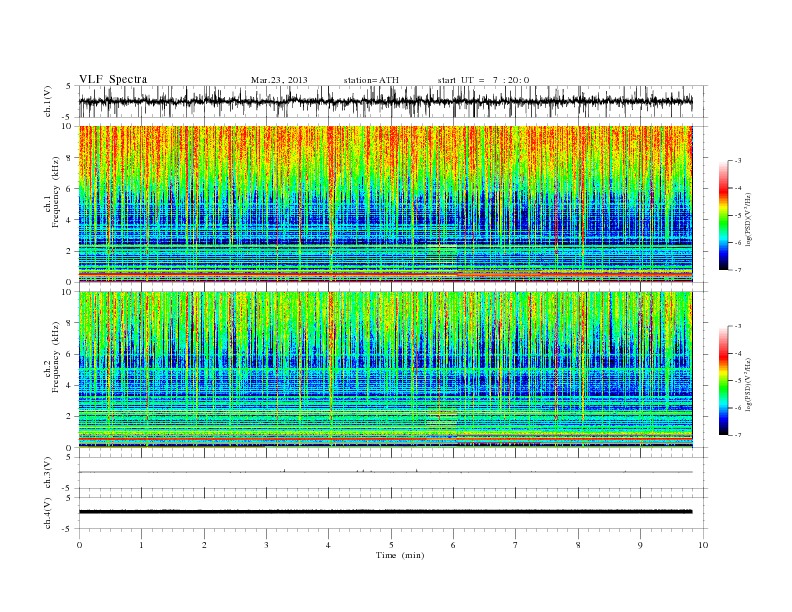The width and height of the screenshot is (792, 612).
Task: Click the "4" kHz tick of ch.2 spectrogram
Action: point(69,385)
